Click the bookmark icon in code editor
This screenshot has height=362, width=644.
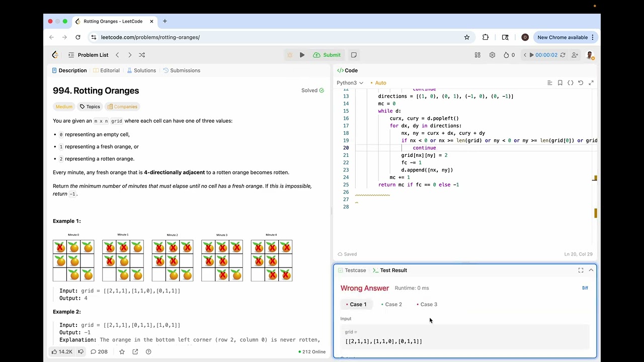[560, 82]
